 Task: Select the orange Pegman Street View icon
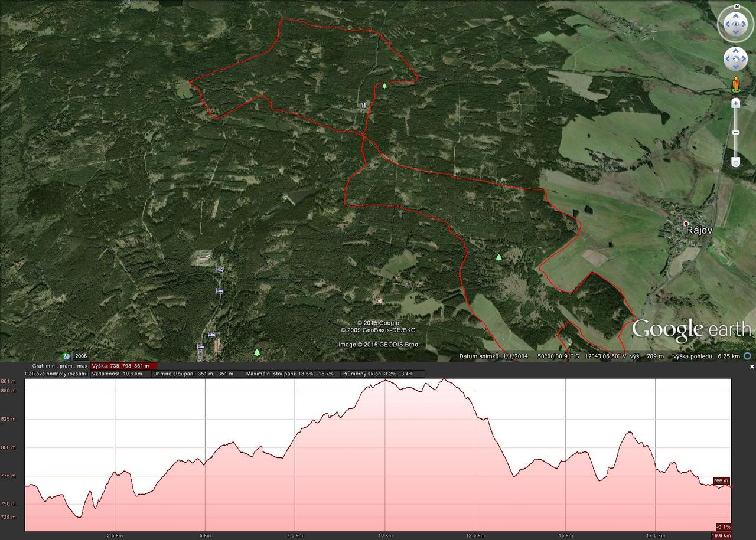click(x=735, y=85)
